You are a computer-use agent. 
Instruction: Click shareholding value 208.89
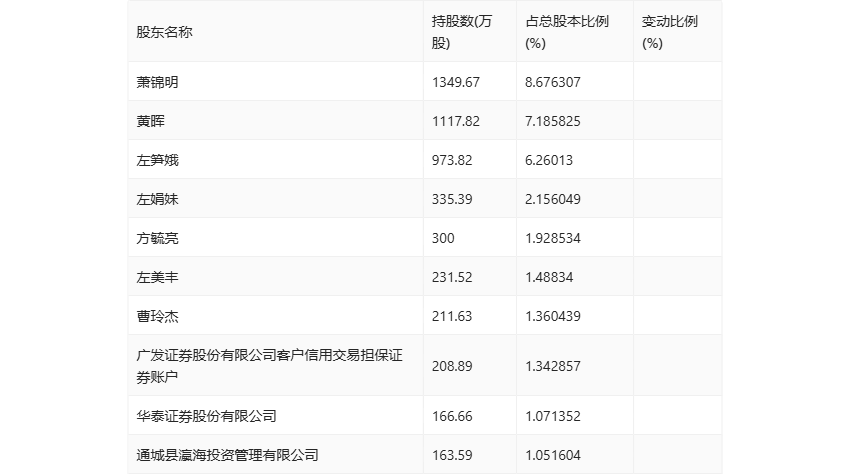click(452, 366)
